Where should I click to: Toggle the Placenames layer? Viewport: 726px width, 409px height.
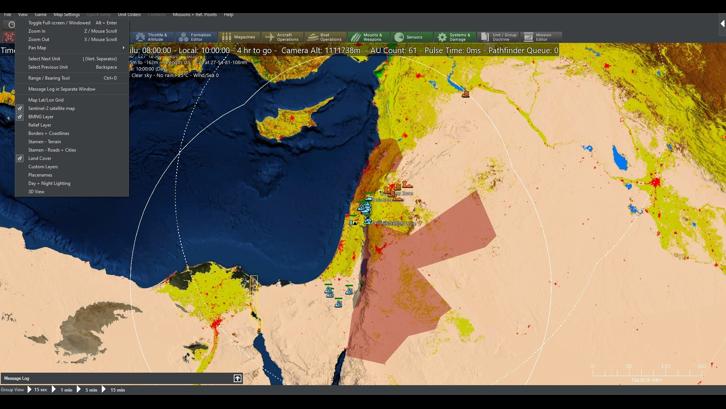(x=72, y=175)
